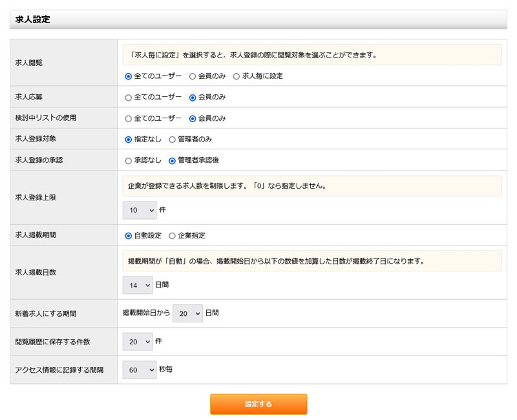Choose 管理者承認後 for 求人登録の承認
The image size is (517, 420).
(172, 161)
